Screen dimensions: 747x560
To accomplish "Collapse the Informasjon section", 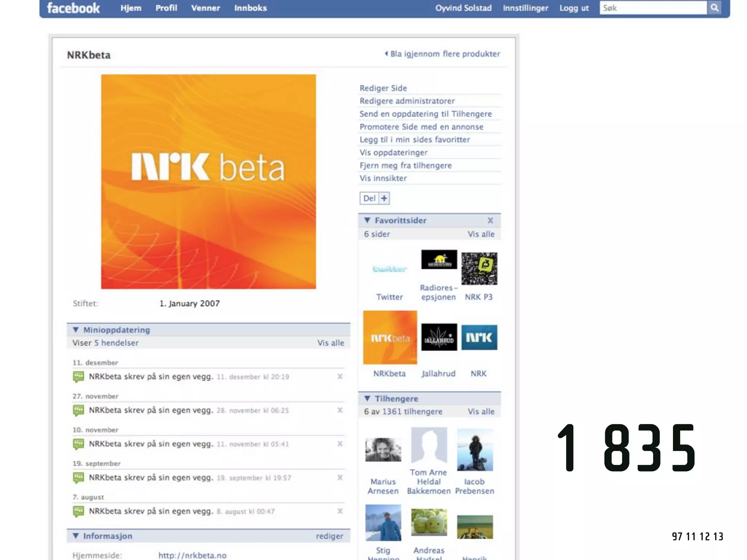I will click(x=76, y=536).
